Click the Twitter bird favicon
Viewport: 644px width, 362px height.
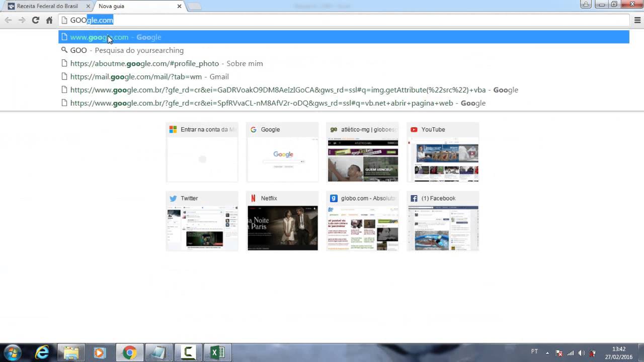pos(173,198)
